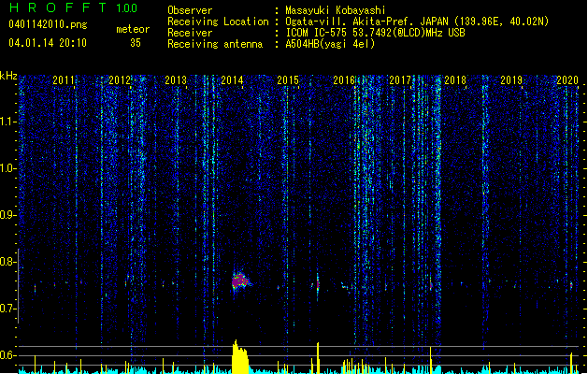Click the HROFFT 1.0.0 title text
Viewport: 588px width, 374px height.
(x=74, y=7)
